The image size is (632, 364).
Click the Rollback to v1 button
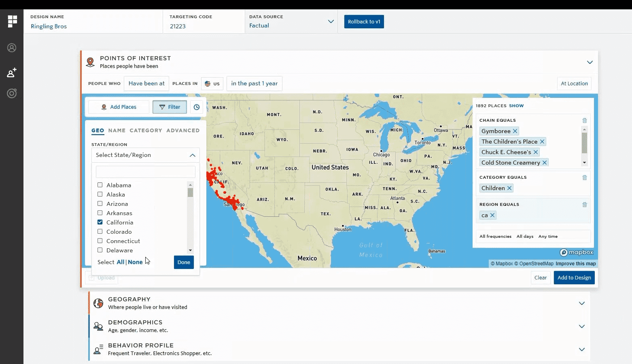coord(364,21)
